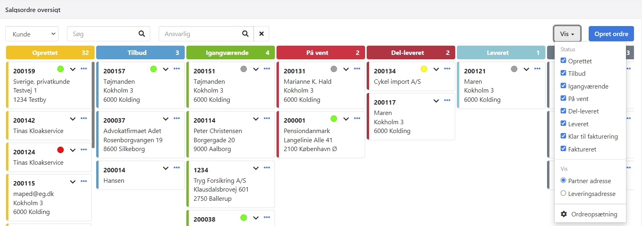Image resolution: width=644 pixels, height=226 pixels.
Task: Click the Opret ordre button
Action: click(x=611, y=34)
